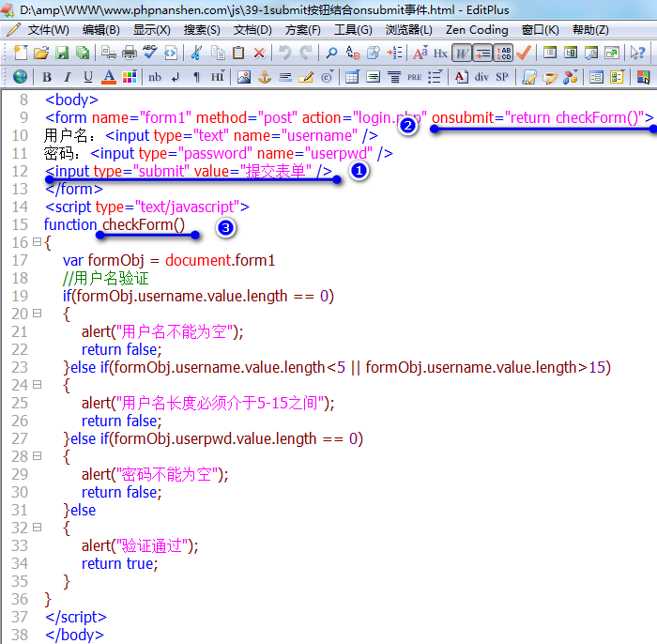Click the coffee cup Java applet icon
Viewport: 657px width, 644px height.
(550, 77)
